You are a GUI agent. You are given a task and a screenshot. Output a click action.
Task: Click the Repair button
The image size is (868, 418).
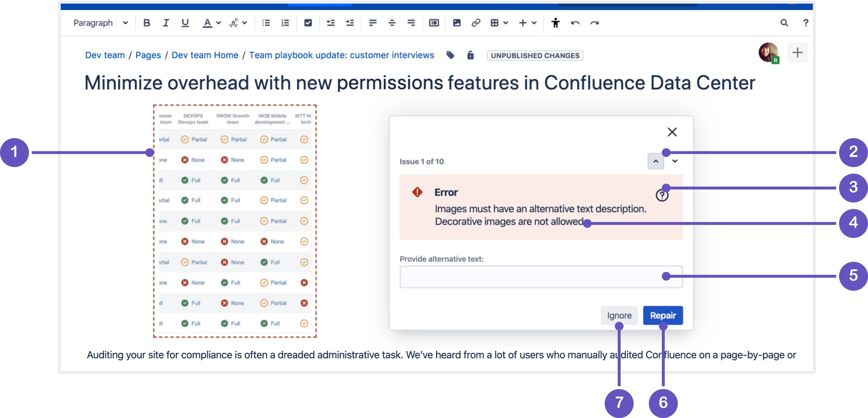click(663, 316)
